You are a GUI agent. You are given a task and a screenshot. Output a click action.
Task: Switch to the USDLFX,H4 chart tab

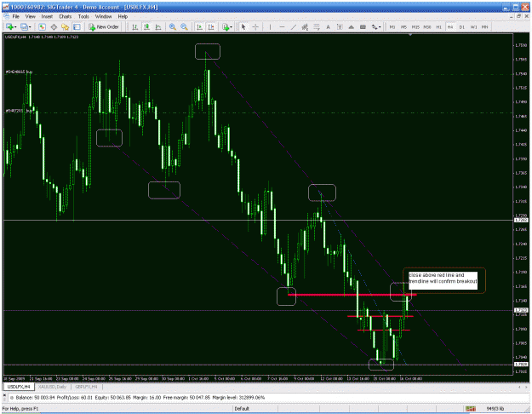tap(19, 387)
